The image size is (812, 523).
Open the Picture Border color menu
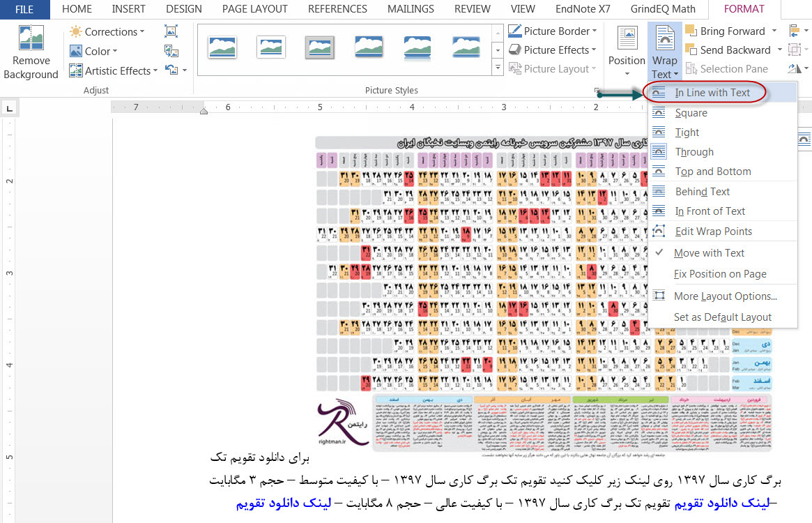[x=553, y=31]
